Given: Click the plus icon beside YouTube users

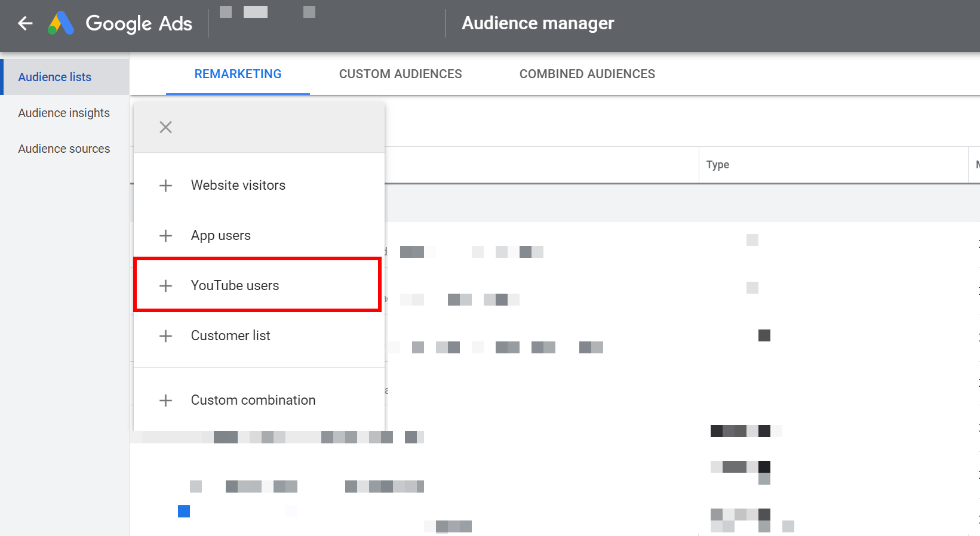Looking at the screenshot, I should coord(165,286).
